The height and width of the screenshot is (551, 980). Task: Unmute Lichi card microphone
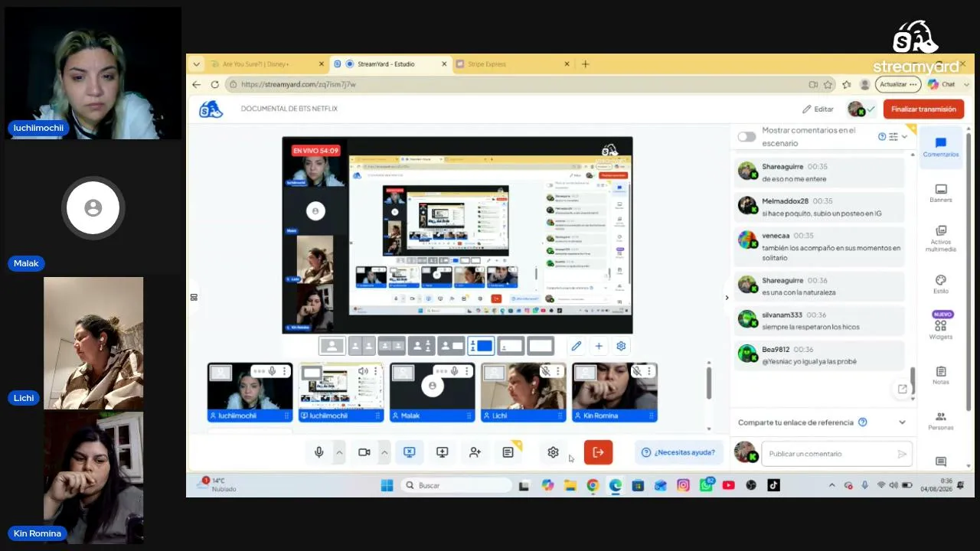[x=546, y=371]
